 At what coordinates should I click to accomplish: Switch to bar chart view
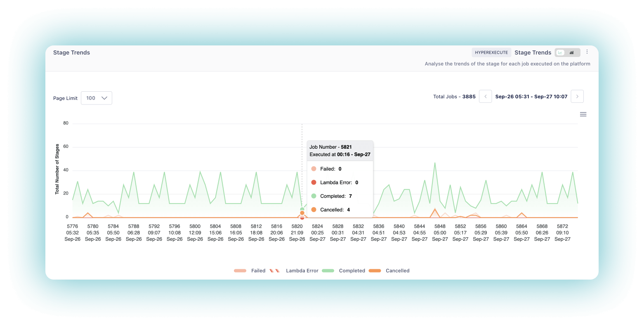tap(572, 52)
